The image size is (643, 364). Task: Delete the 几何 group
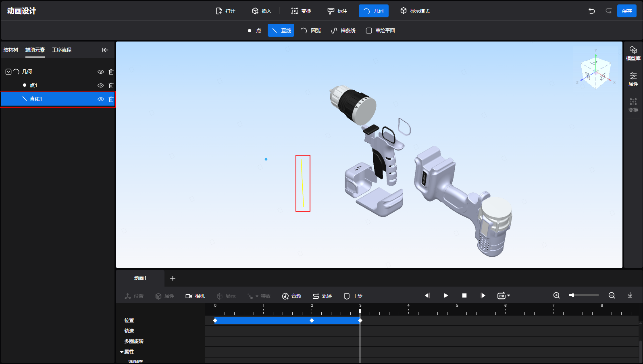[x=111, y=72]
